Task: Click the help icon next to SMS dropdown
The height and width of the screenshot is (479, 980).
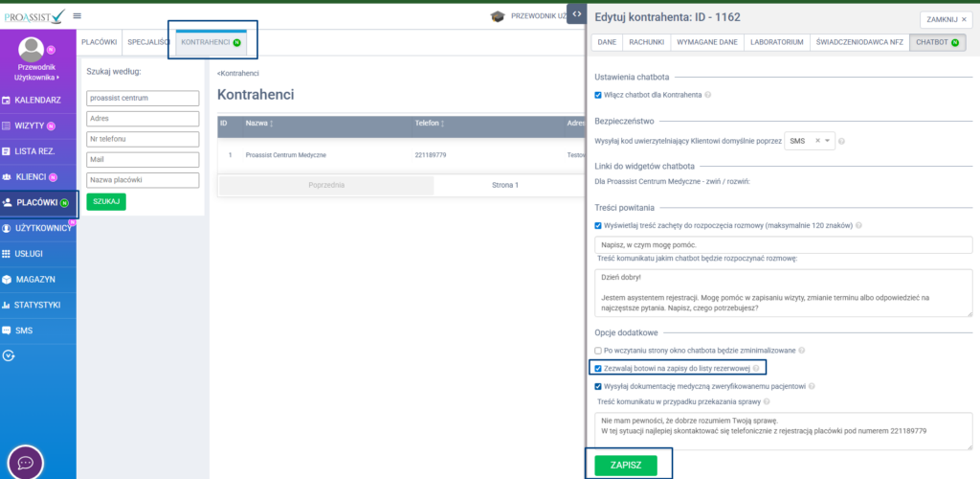Action: [841, 141]
